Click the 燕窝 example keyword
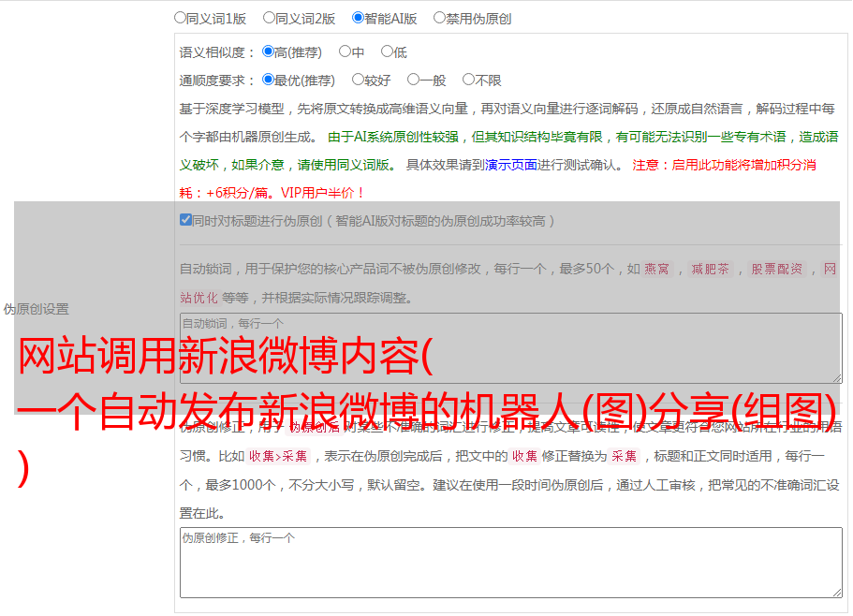 pos(657,269)
